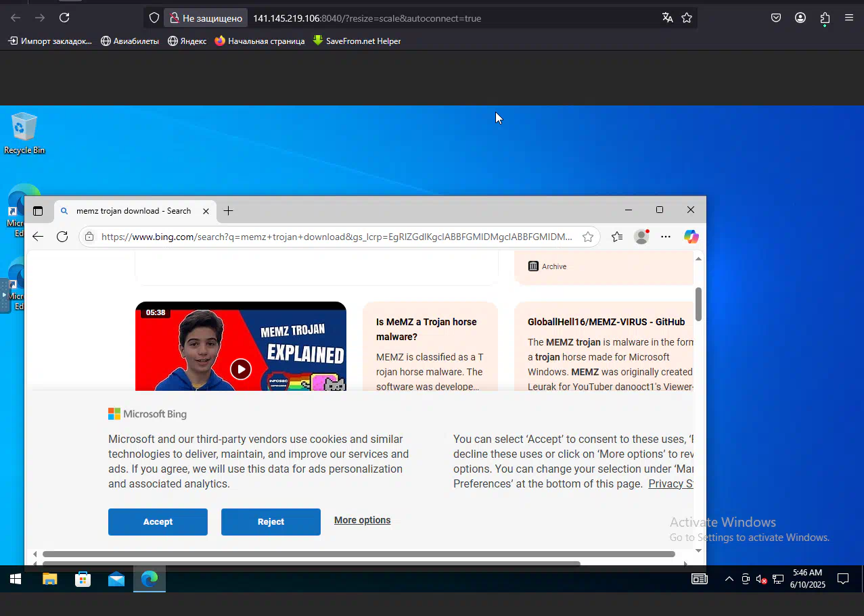
Task: Open the Firefox Pocket save icon
Action: tap(776, 18)
